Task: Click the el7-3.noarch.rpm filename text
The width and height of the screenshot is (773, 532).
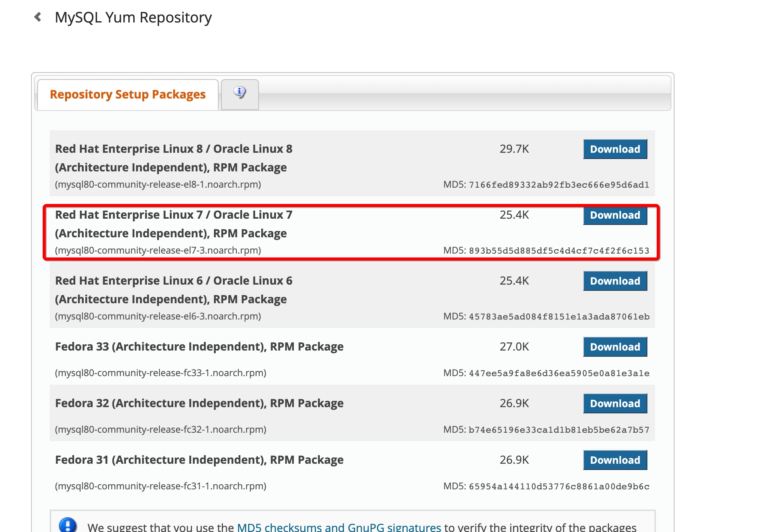Action: point(158,250)
